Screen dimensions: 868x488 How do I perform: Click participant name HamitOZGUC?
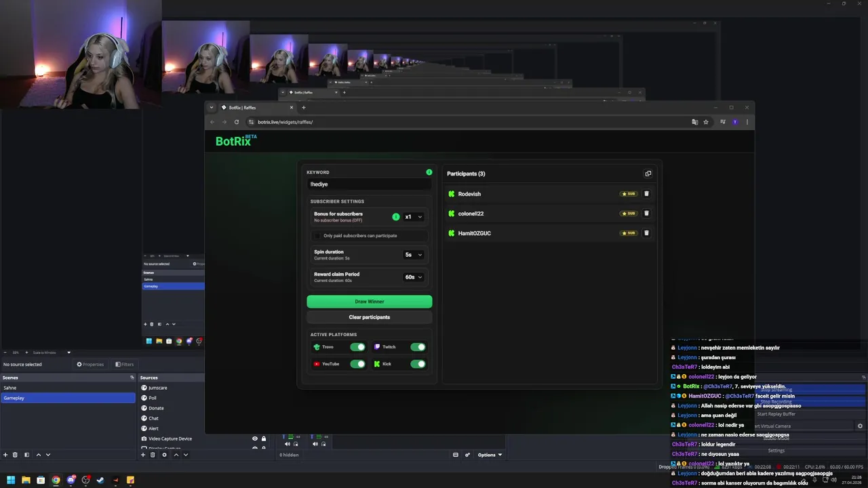point(475,233)
